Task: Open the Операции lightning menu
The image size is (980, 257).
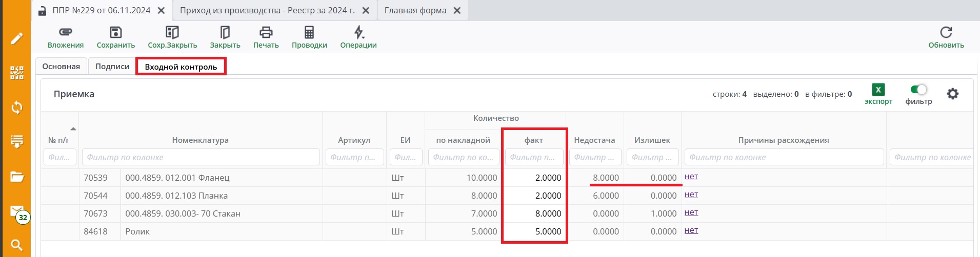Action: tap(358, 32)
